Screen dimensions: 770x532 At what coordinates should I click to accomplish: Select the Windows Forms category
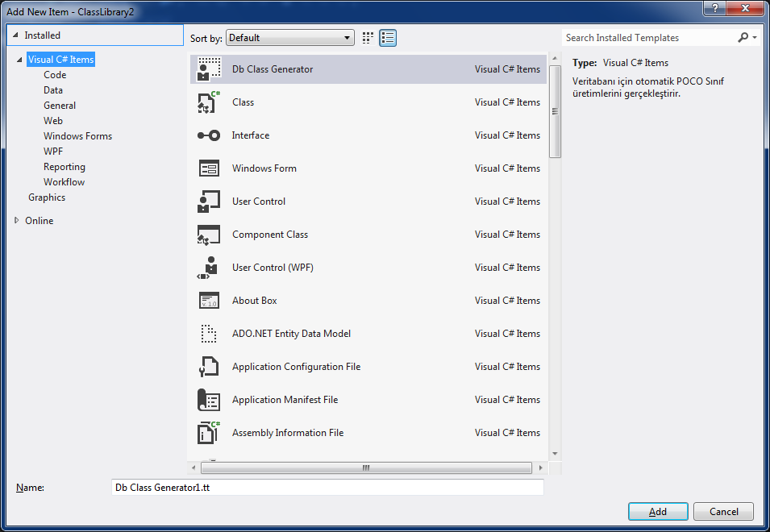[77, 136]
